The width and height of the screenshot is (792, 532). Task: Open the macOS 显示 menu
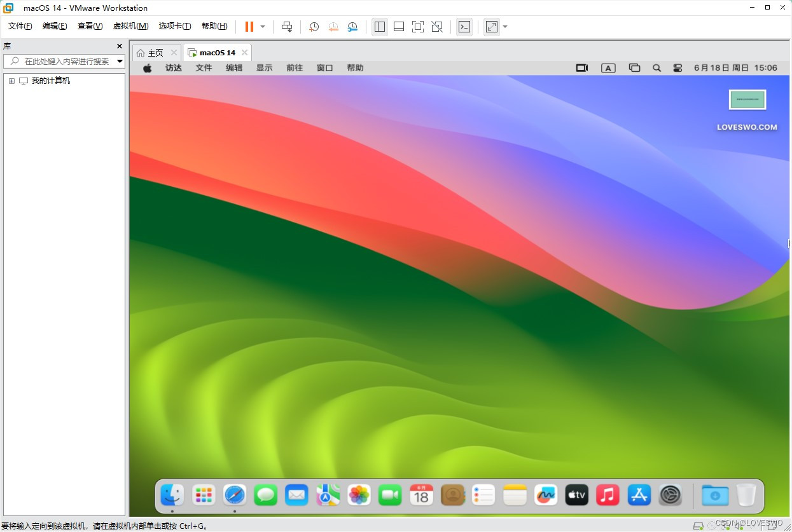coord(264,68)
